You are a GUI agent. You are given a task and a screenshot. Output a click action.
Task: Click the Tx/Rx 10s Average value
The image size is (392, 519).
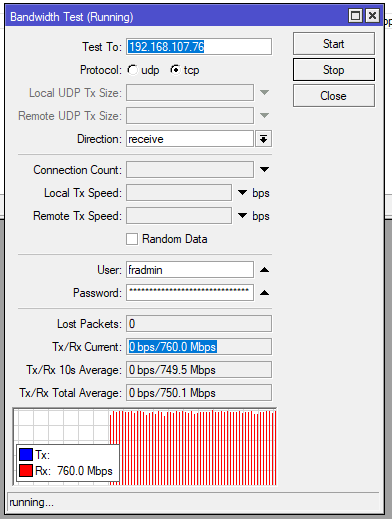point(199,370)
